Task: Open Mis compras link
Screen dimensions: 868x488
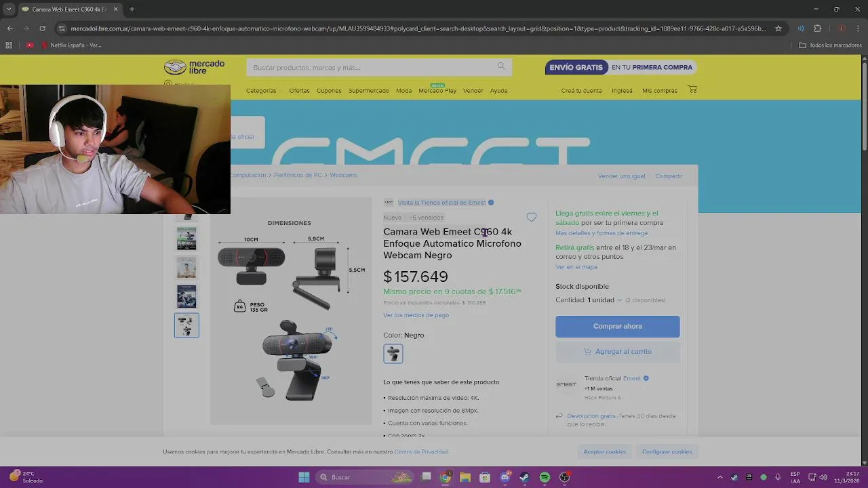Action: 660,91
